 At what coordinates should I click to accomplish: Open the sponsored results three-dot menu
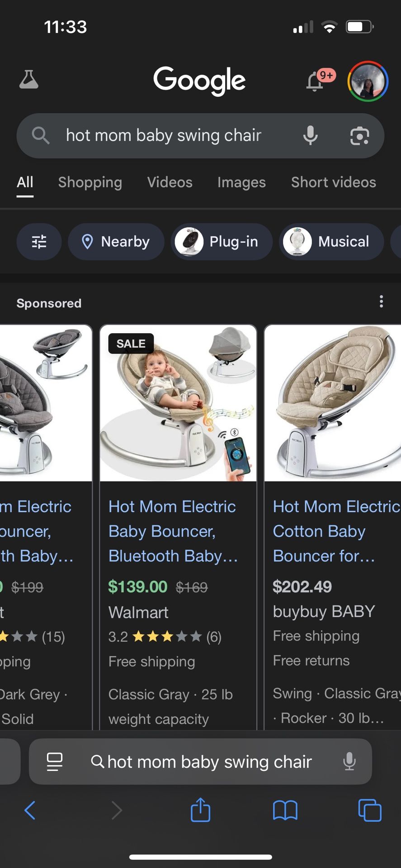coord(382,302)
